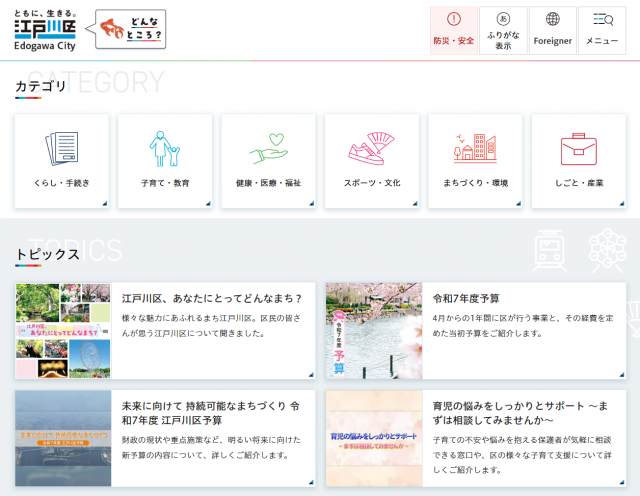Click corner arrow on しごと・産業 card

point(622,203)
